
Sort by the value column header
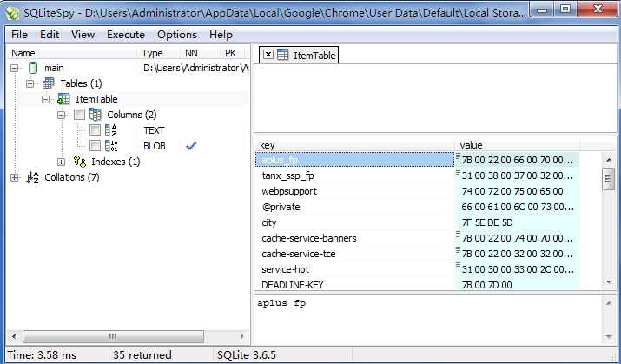tap(518, 145)
